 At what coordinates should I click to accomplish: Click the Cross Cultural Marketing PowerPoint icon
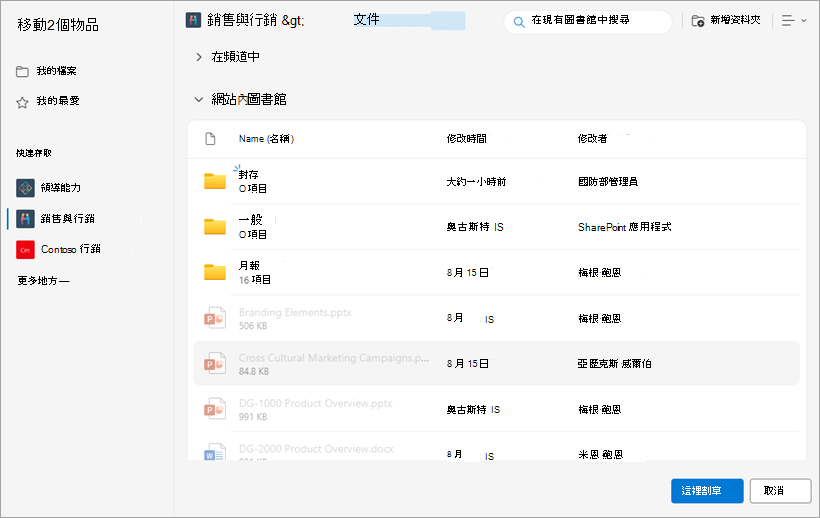[214, 363]
